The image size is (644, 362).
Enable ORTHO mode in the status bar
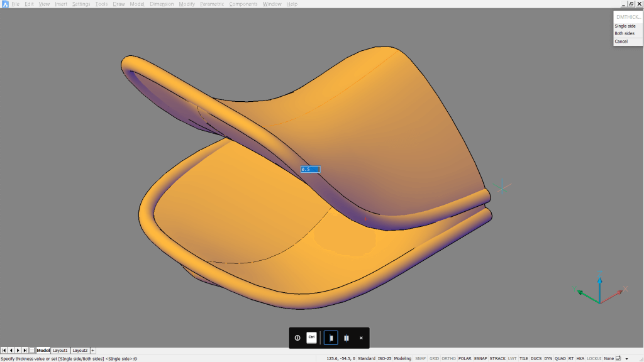coord(450,358)
